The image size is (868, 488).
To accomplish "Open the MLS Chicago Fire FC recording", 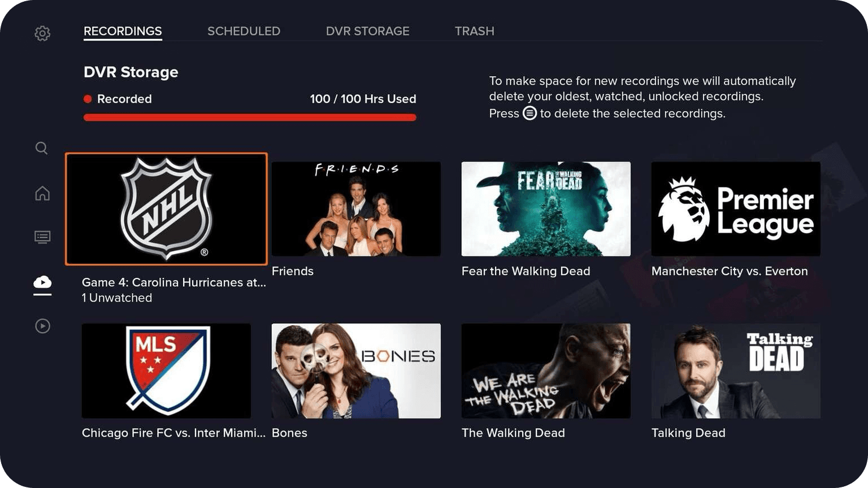I will pos(166,371).
